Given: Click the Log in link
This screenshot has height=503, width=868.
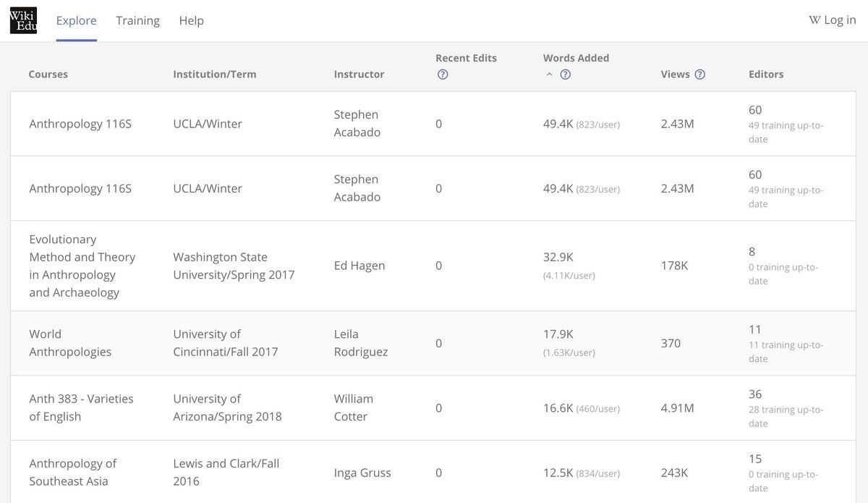Looking at the screenshot, I should coord(833,20).
